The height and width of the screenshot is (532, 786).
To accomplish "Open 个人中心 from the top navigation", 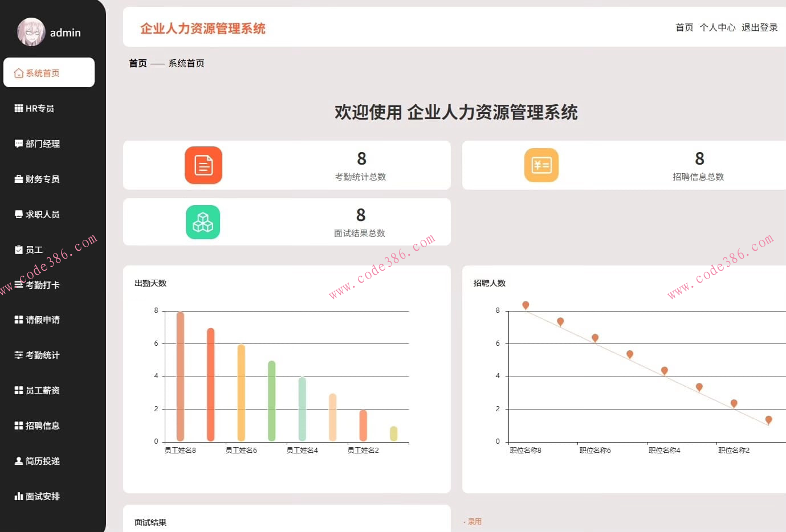I will (x=717, y=27).
